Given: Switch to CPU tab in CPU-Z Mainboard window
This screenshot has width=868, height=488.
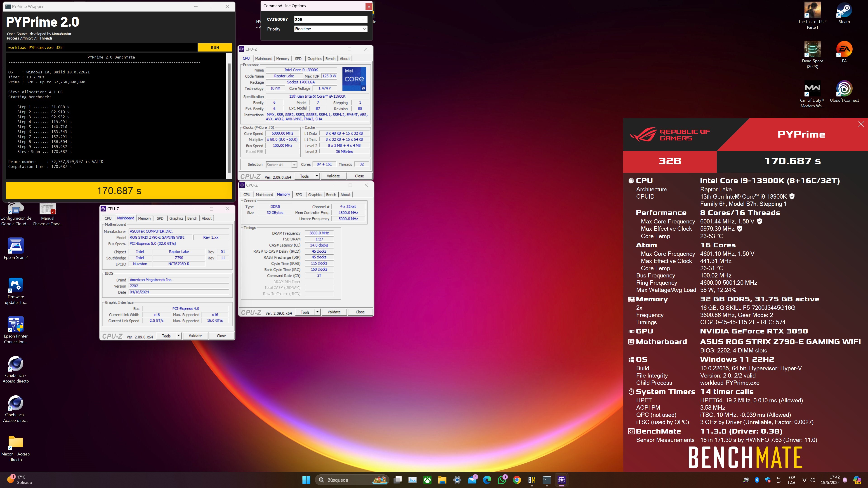Looking at the screenshot, I should click(x=108, y=218).
